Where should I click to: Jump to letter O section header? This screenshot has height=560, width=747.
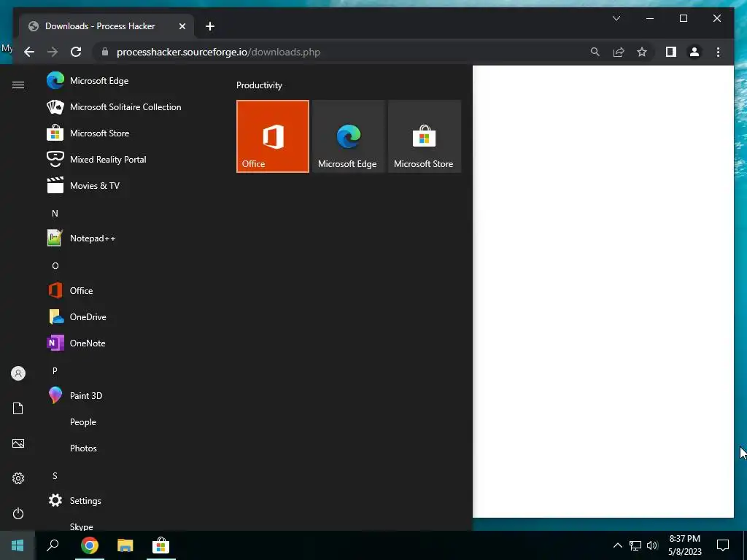point(55,265)
